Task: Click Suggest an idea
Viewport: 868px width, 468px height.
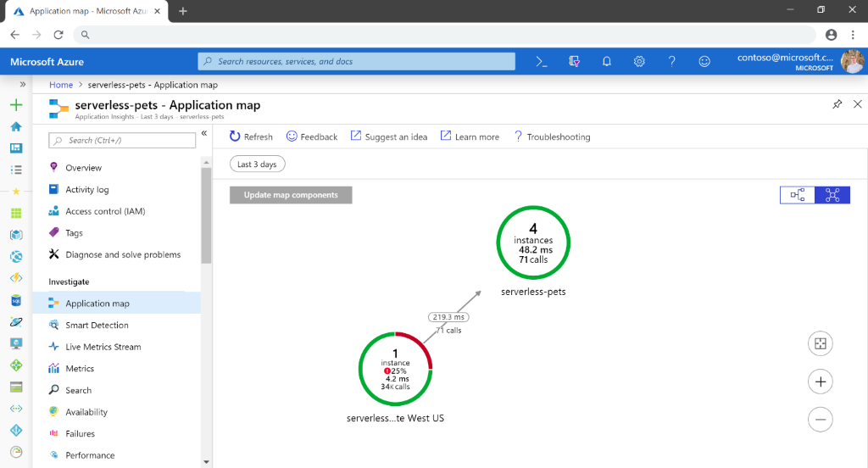Action: [x=389, y=136]
